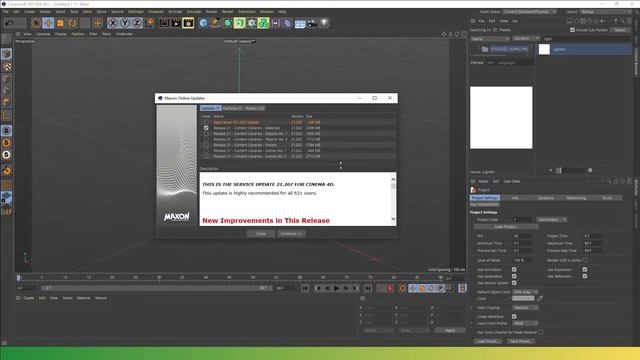Click the Render View clapperboard icon
Screen dimensions: 640x360
point(164,23)
